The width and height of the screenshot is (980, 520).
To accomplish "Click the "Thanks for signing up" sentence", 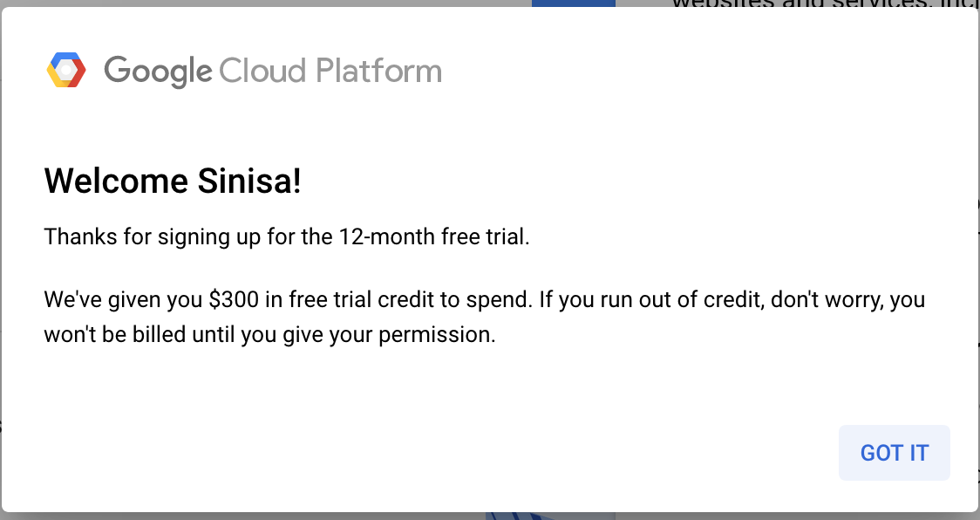I will [x=152, y=236].
